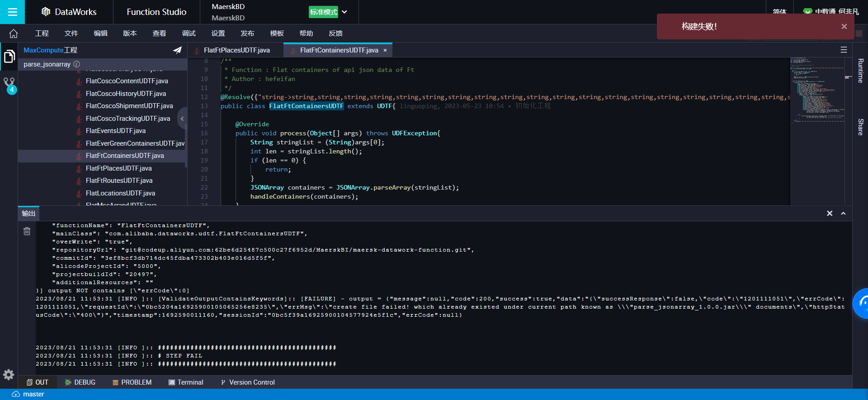Viewport: 868px width, 400px height.
Task: Click the paper-plane submit icon in project panel
Action: [177, 50]
